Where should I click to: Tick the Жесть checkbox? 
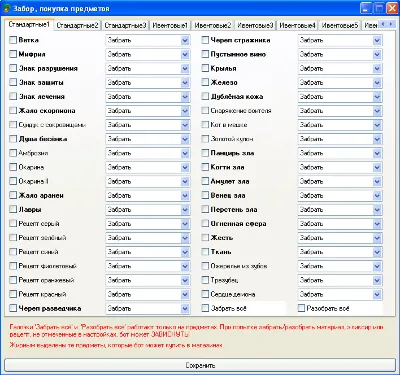click(x=205, y=238)
